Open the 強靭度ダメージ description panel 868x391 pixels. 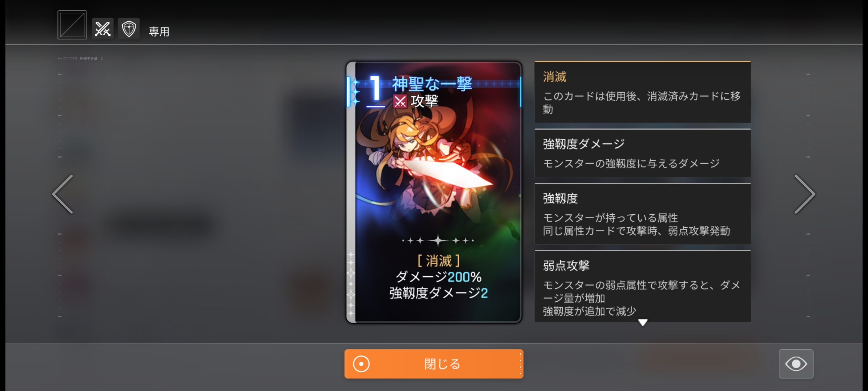643,153
